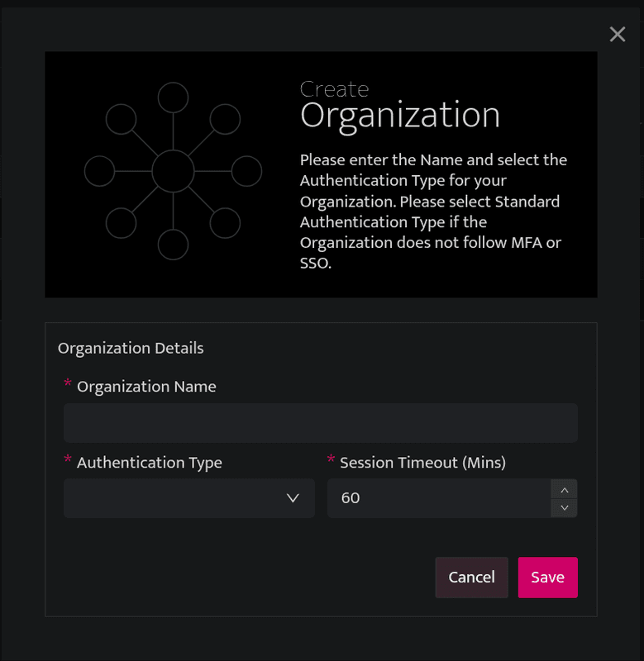Click the Organization Name field label
This screenshot has width=644, height=661.
146,387
